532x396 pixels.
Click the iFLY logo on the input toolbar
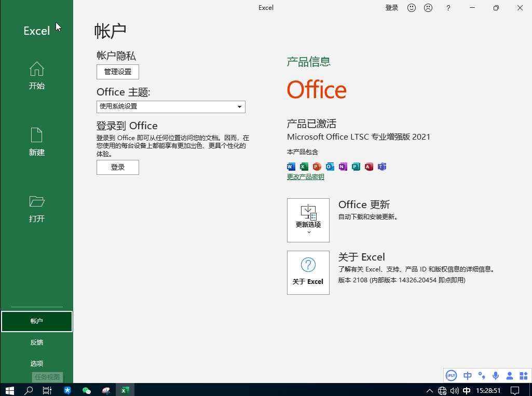(x=451, y=375)
